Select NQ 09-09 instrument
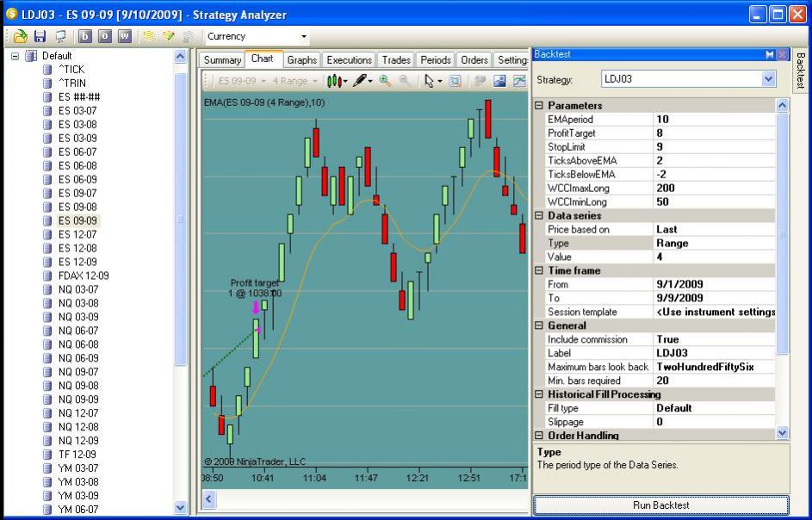Viewport: 812px width, 520px height. (x=78, y=399)
